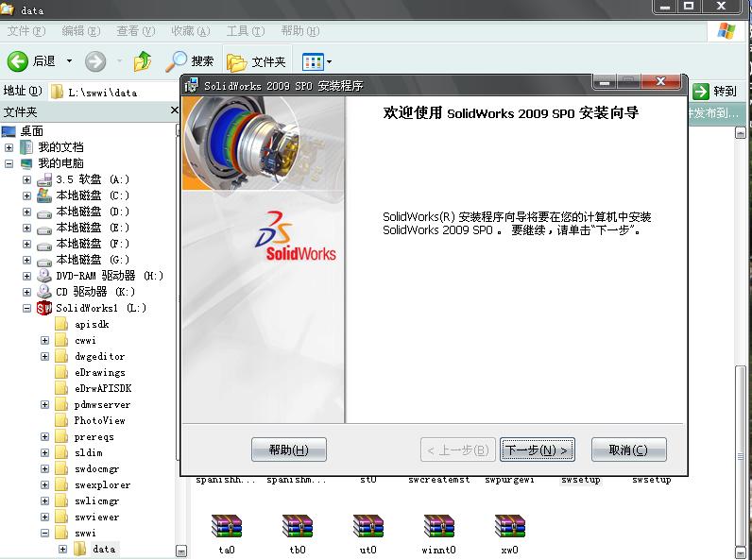The height and width of the screenshot is (560, 752).
Task: Collapse the swwi folder node
Action: click(x=44, y=534)
